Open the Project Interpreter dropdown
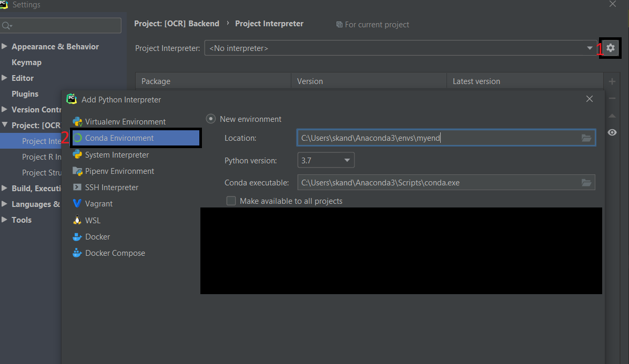 pos(400,48)
